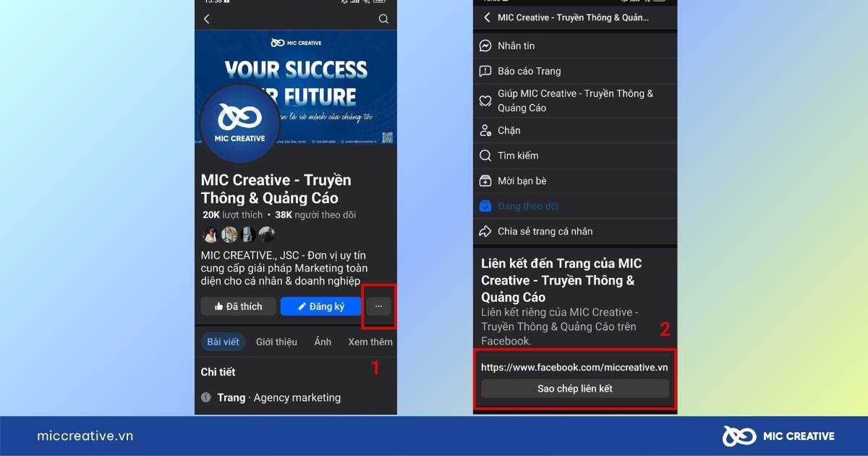Click the Chi tiết section heading
Screen dimensions: 868x456
tap(218, 372)
